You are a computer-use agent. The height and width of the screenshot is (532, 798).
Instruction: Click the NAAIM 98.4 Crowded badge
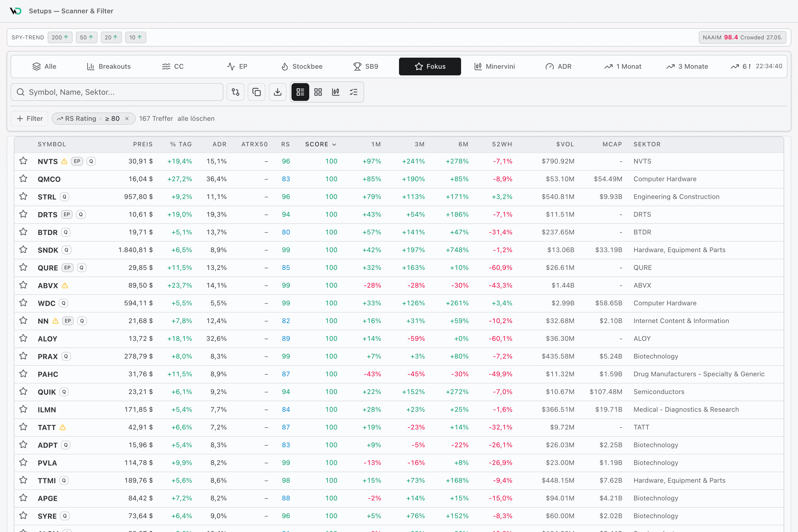point(742,37)
